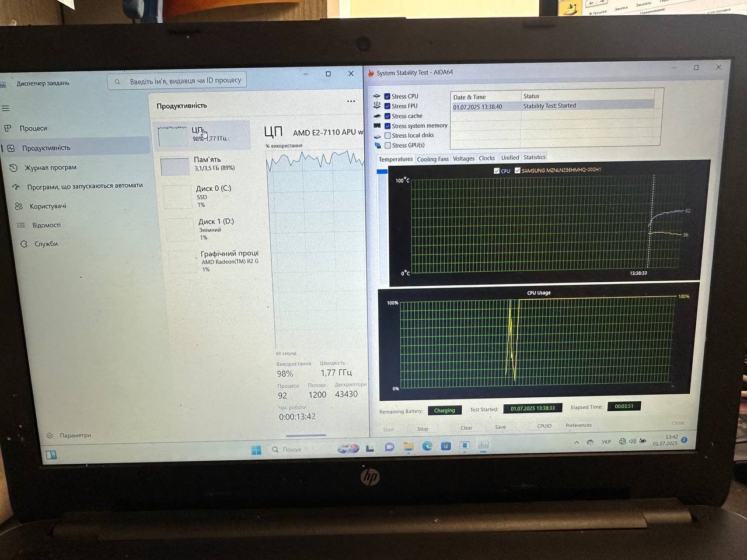The height and width of the screenshot is (560, 747).
Task: Click the Date & Time column header
Action: click(x=486, y=97)
